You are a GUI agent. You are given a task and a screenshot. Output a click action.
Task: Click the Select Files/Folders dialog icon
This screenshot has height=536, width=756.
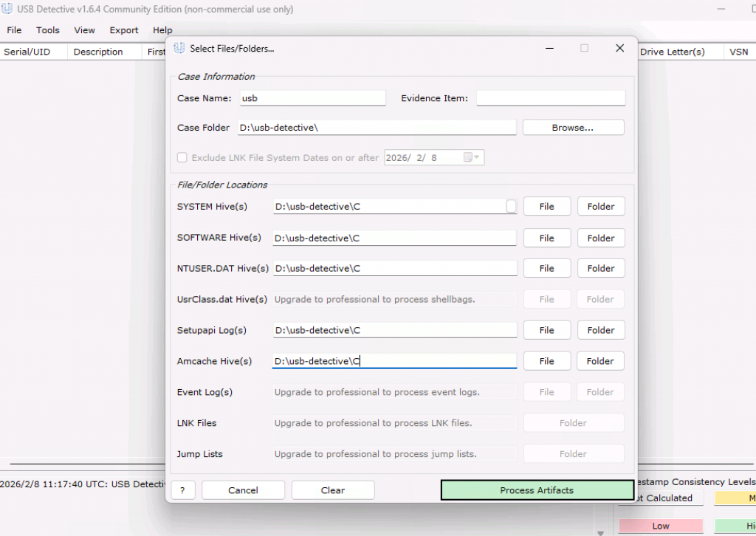tap(179, 48)
